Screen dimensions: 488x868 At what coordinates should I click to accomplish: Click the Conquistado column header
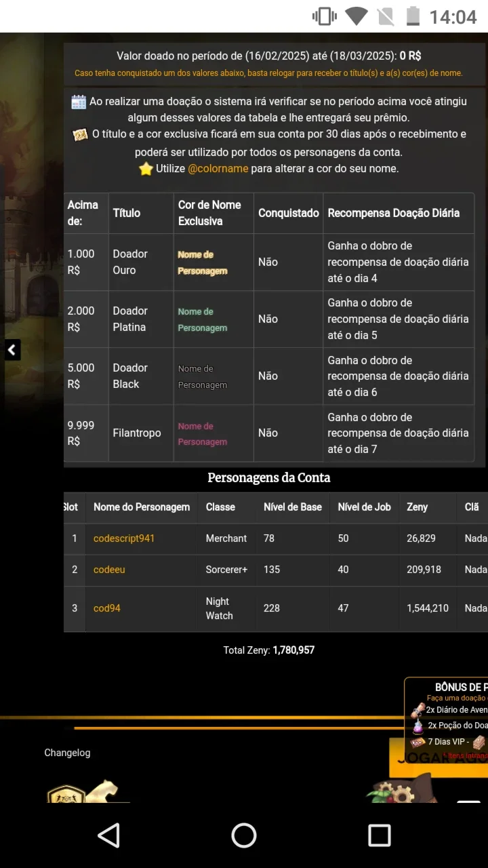pos(289,213)
